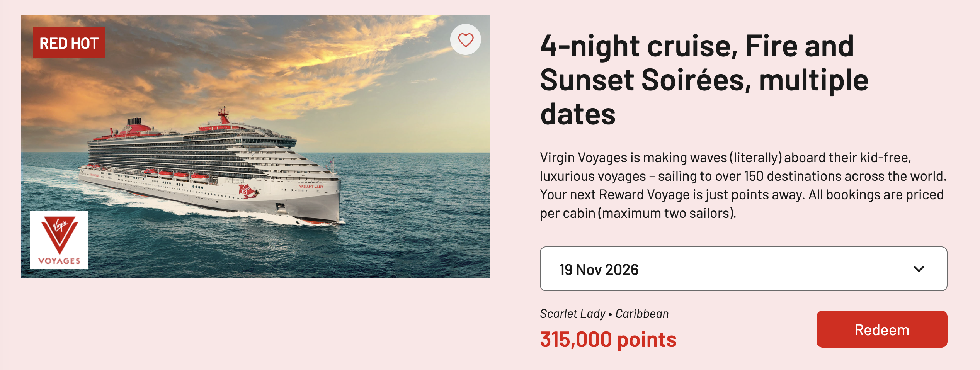Image resolution: width=980 pixels, height=370 pixels.
Task: Click the 315,000 points price text
Action: [x=608, y=339]
